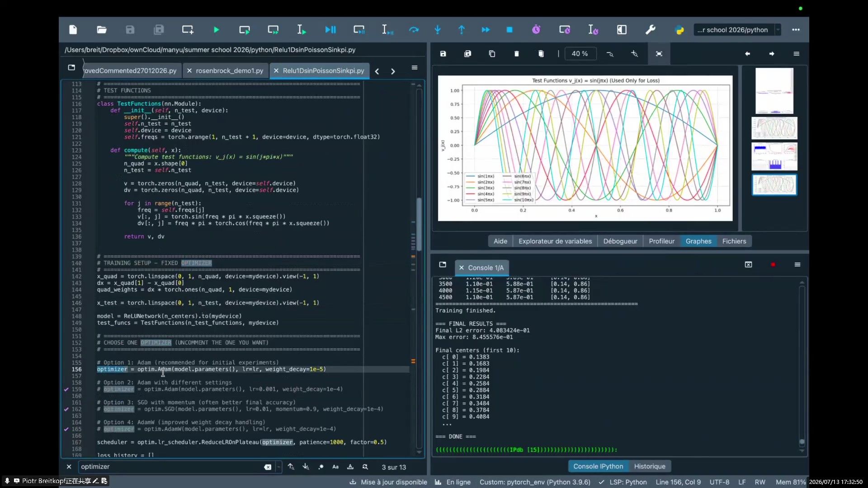Open Plots pane options menu

pos(797,54)
